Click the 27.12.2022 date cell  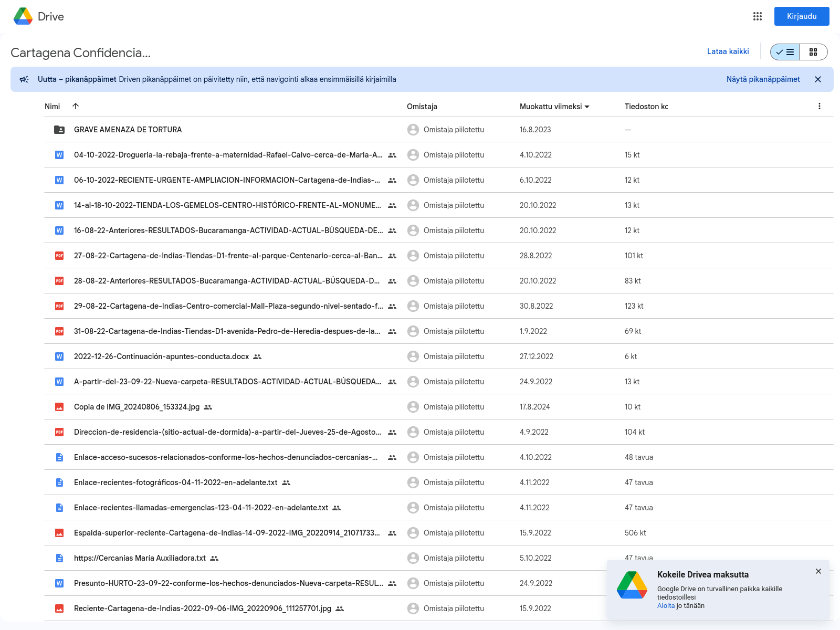537,356
